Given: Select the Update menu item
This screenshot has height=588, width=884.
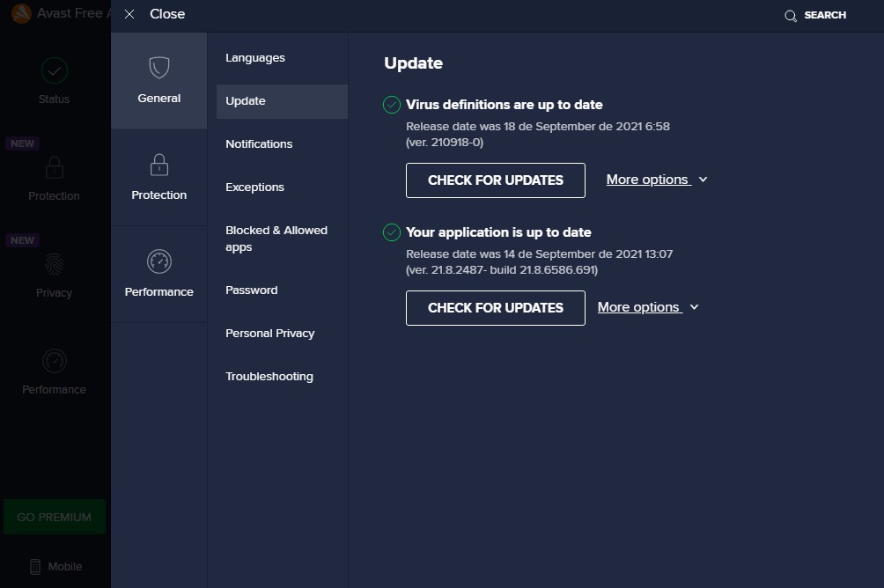Looking at the screenshot, I should (282, 101).
